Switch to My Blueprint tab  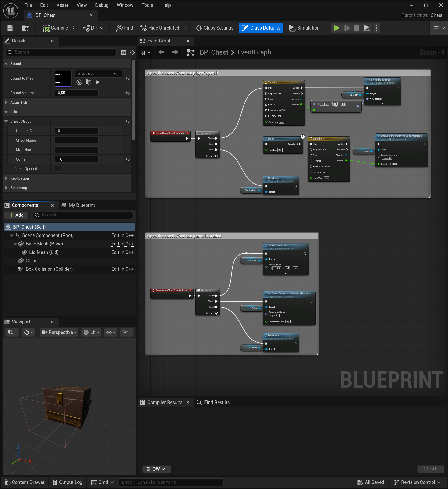pos(78,205)
